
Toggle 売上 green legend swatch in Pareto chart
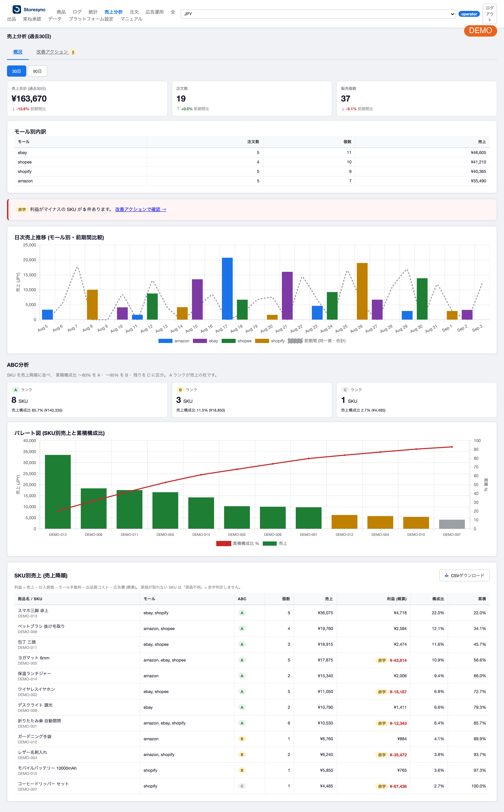(270, 543)
